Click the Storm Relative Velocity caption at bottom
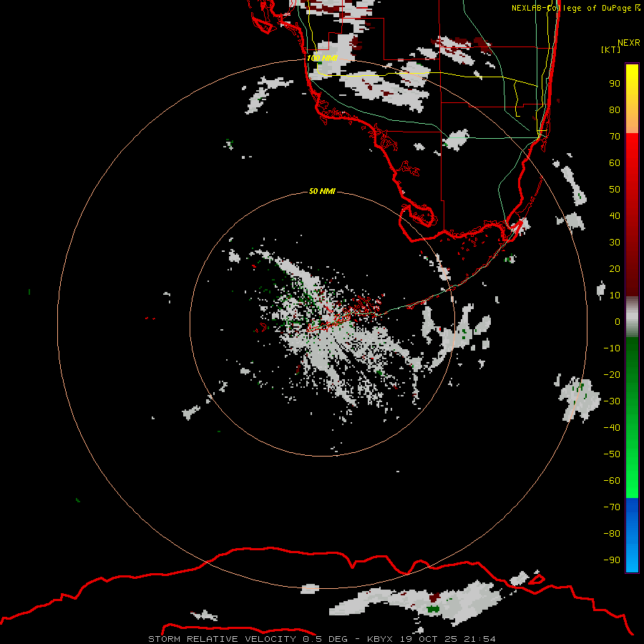 pyautogui.click(x=321, y=639)
